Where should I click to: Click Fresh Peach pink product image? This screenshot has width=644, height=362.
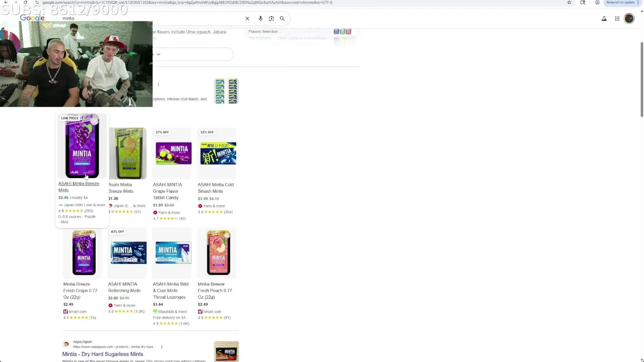[218, 252]
